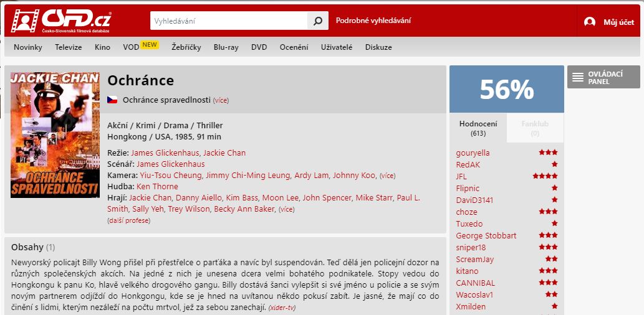Open user RedAK profile
644x315 pixels.
click(x=468, y=165)
